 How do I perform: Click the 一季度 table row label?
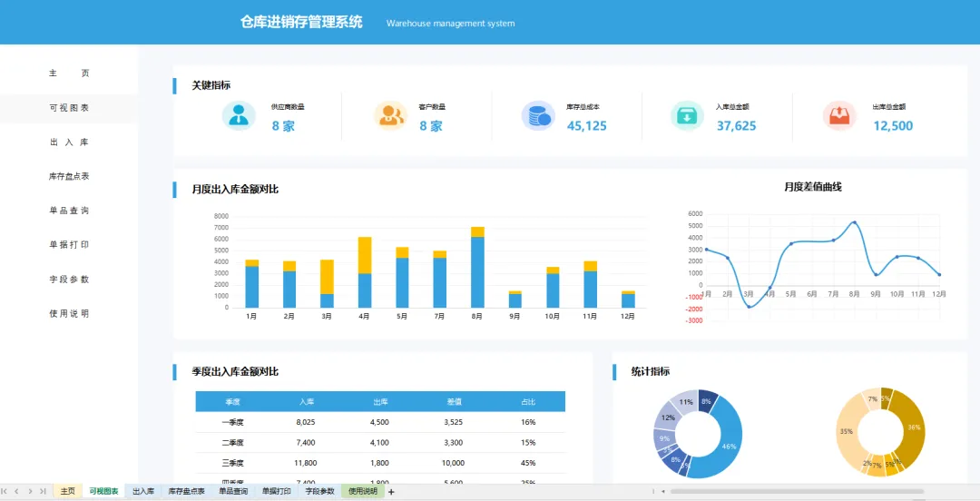pos(232,422)
